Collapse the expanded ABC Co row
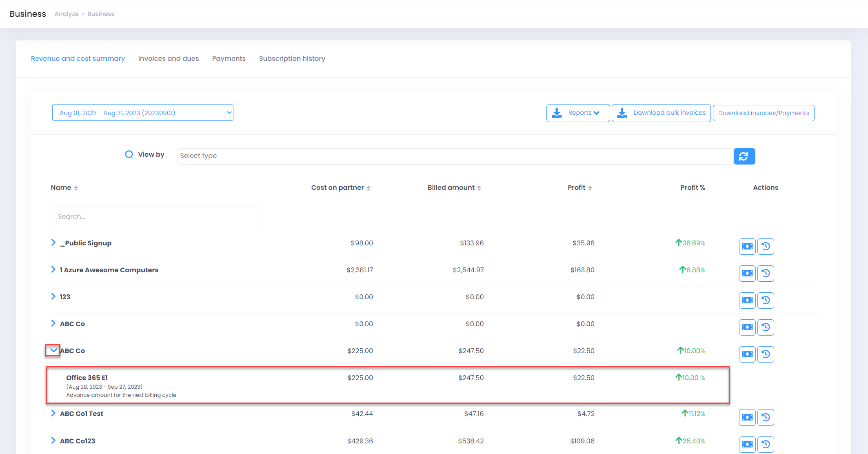Viewport: 868px width, 454px height. point(53,350)
